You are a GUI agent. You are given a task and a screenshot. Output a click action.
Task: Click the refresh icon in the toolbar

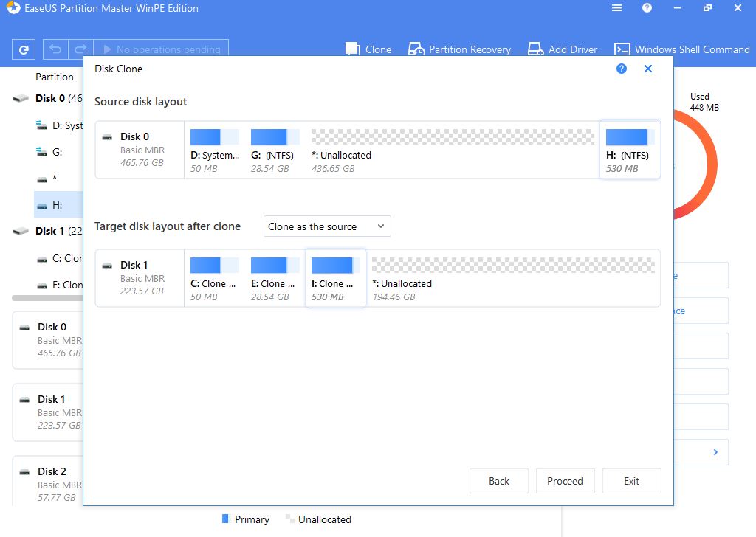point(24,50)
